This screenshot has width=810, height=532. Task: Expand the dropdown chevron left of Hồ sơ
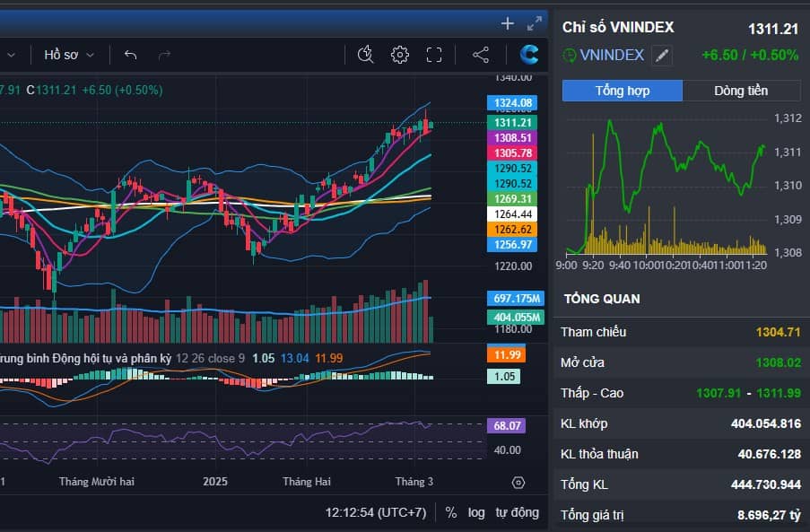tap(11, 55)
